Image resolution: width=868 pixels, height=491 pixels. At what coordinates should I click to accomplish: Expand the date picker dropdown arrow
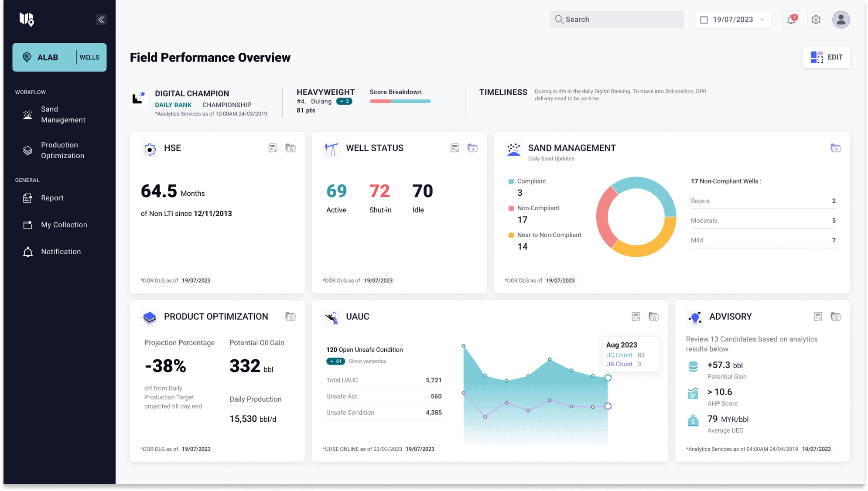pyautogui.click(x=762, y=19)
